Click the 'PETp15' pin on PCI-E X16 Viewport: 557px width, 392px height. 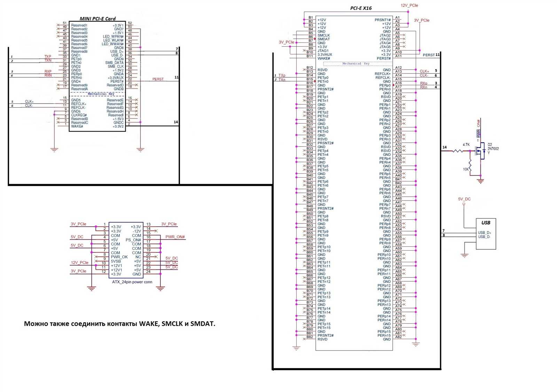(x=324, y=324)
